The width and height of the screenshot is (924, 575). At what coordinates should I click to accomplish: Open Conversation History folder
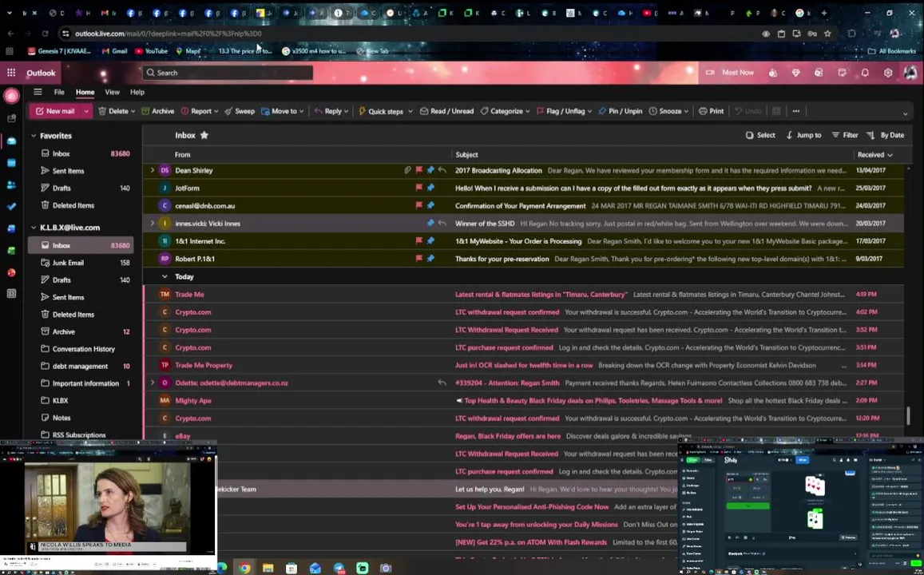pyautogui.click(x=81, y=349)
